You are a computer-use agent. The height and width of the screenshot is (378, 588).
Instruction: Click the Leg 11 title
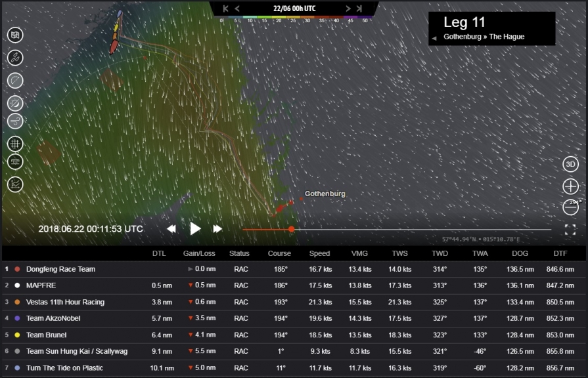pos(464,22)
